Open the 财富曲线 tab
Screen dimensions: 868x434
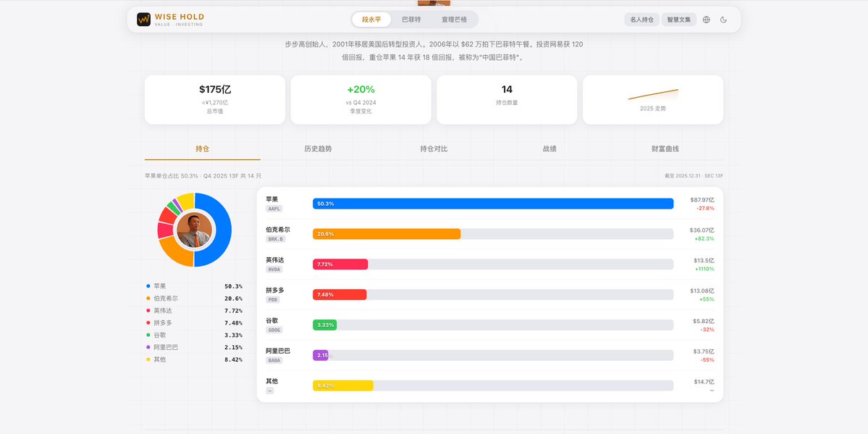pyautogui.click(x=666, y=148)
